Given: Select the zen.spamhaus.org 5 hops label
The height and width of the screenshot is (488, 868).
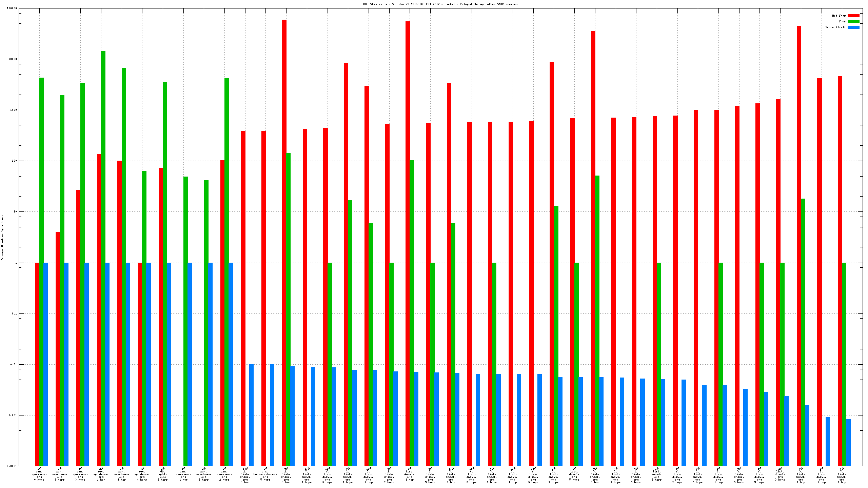Looking at the screenshot, I should coord(204,474).
